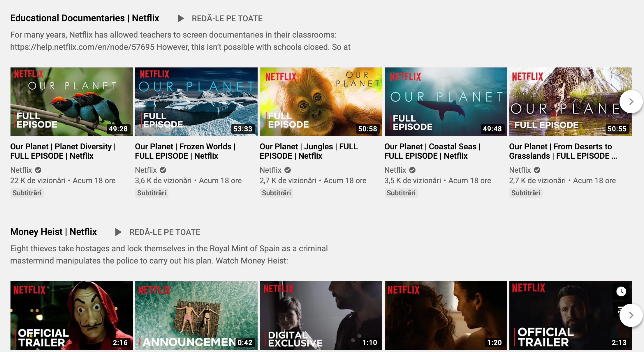644x352 pixels.
Task: Open Planet Diversity episode thumbnail
Action: click(x=72, y=102)
